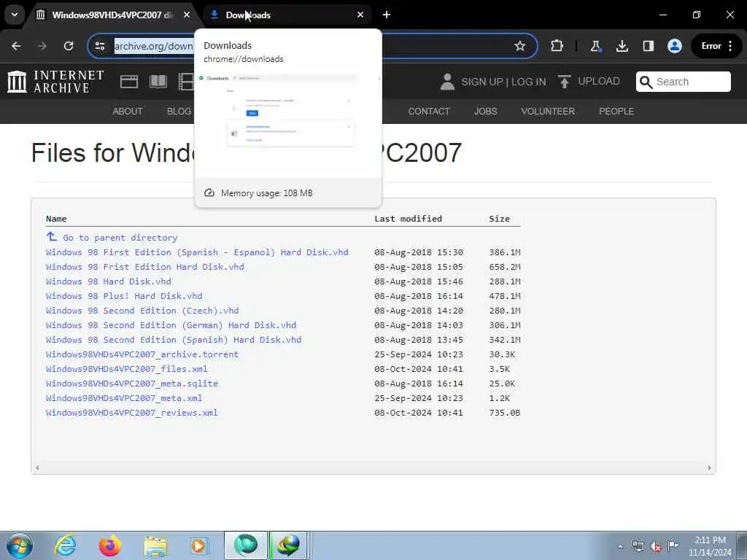Open the LOG IN link
The height and width of the screenshot is (560, 747).
(528, 82)
